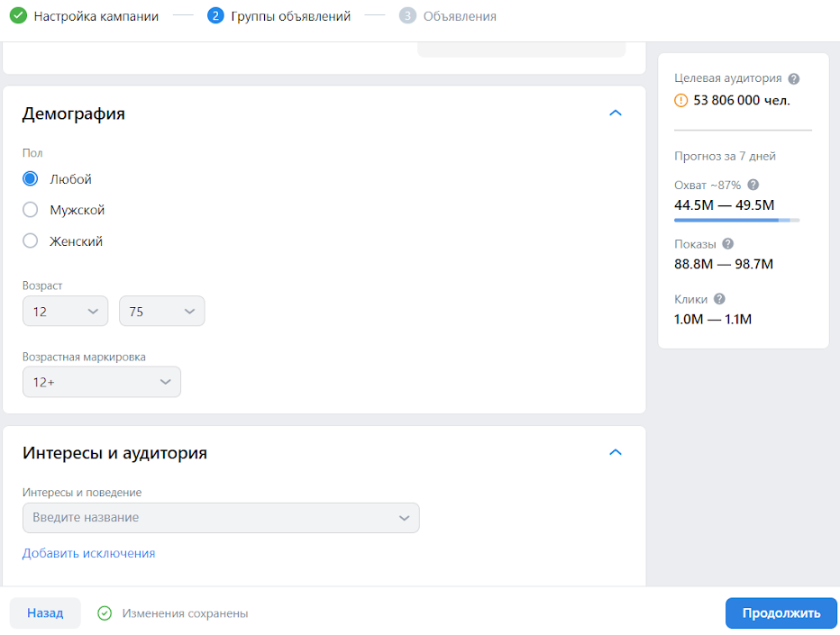Viewport: 840px width, 635px height.
Task: Open the maximum age dropdown showing 75
Action: coord(162,311)
